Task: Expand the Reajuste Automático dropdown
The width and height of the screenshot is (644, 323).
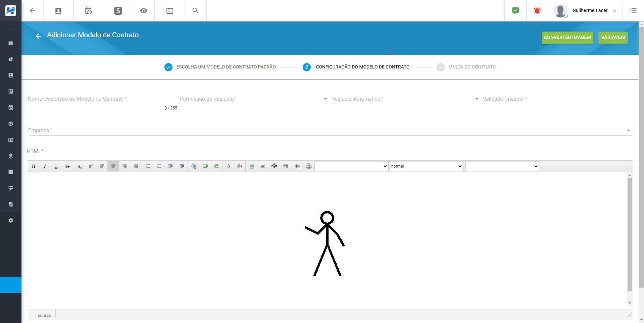Action: click(405, 99)
